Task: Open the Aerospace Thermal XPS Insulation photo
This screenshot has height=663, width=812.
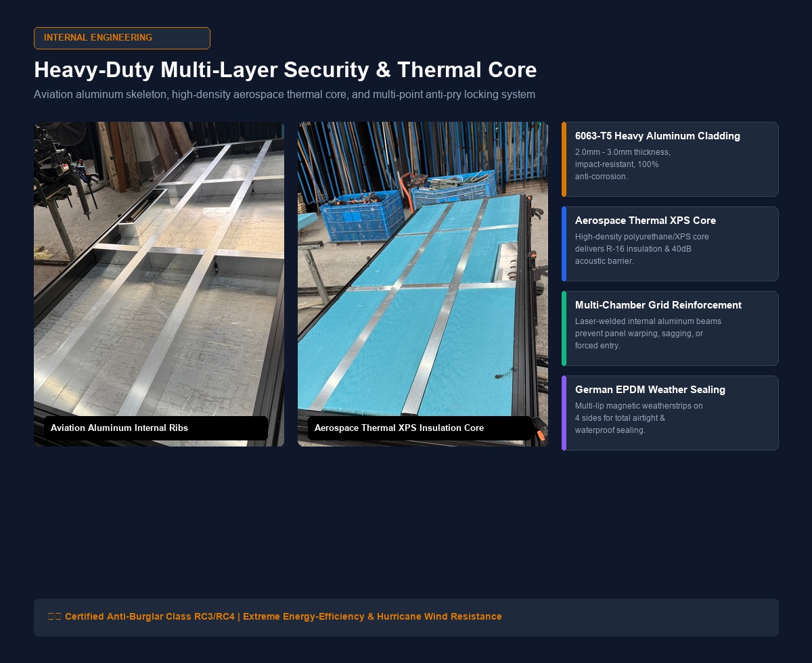Action: [x=423, y=284]
